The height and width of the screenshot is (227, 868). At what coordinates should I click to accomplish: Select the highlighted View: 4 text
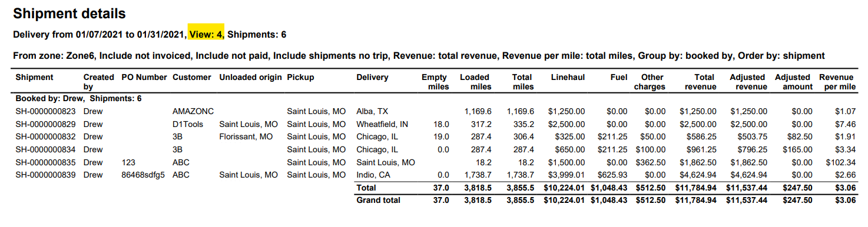point(206,35)
